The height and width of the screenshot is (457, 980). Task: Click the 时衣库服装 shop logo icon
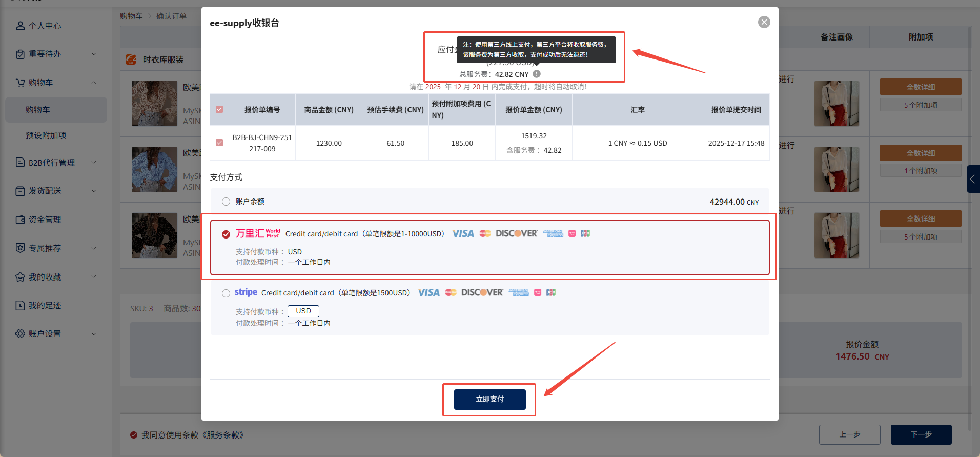[x=131, y=59]
